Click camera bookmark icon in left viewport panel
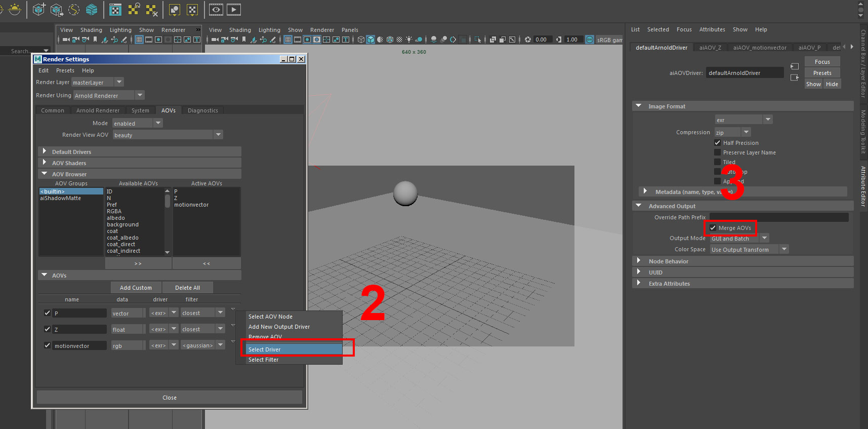The image size is (868, 429). pyautogui.click(x=95, y=40)
